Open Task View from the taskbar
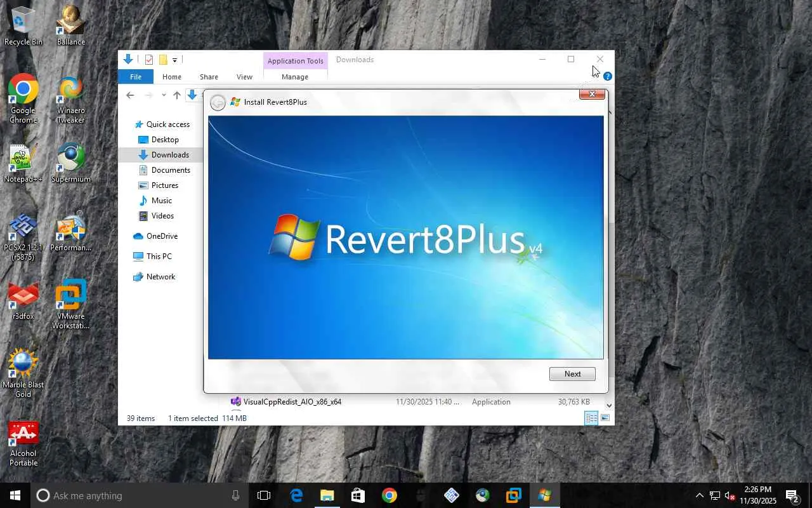The height and width of the screenshot is (508, 812). point(264,495)
